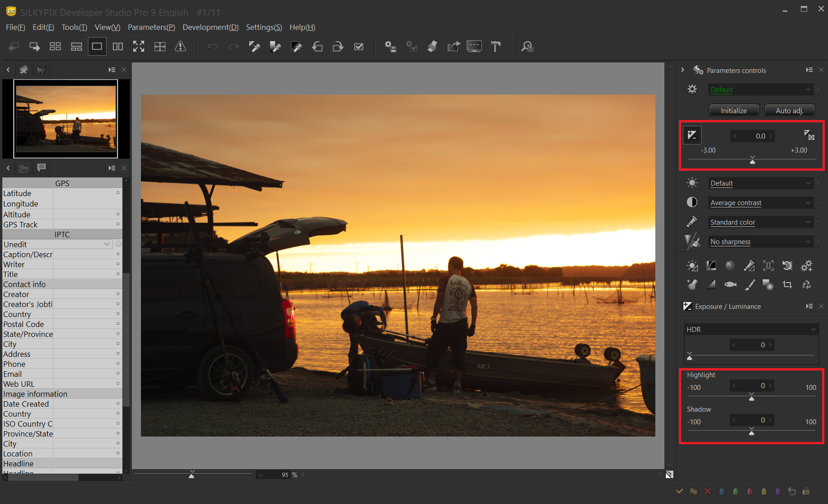Screen dimensions: 828x504
Task: Select the crop tool icon
Action: 787,285
